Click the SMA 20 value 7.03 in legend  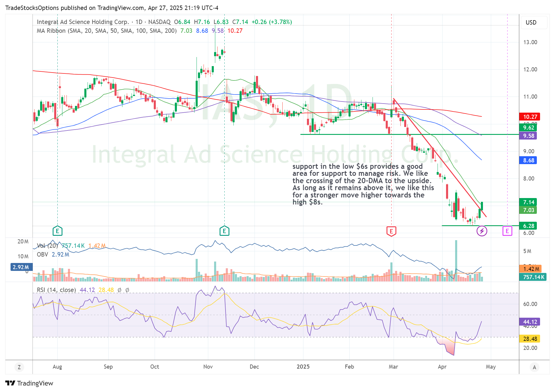tap(186, 31)
